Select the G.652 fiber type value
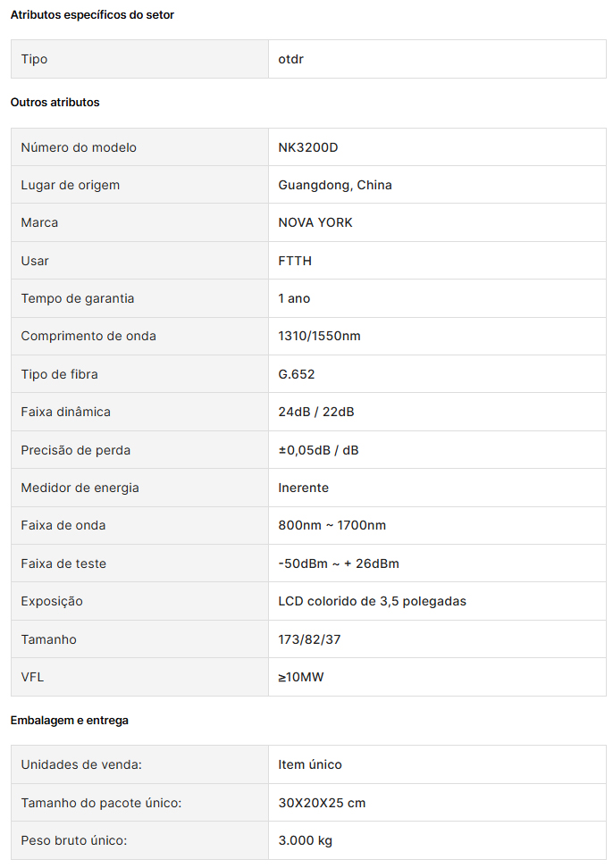 (x=297, y=374)
